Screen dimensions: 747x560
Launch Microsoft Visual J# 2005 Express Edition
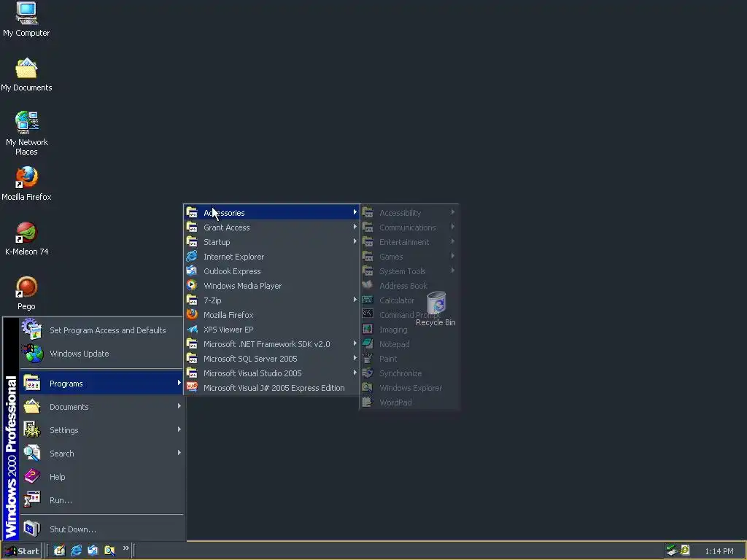click(271, 388)
